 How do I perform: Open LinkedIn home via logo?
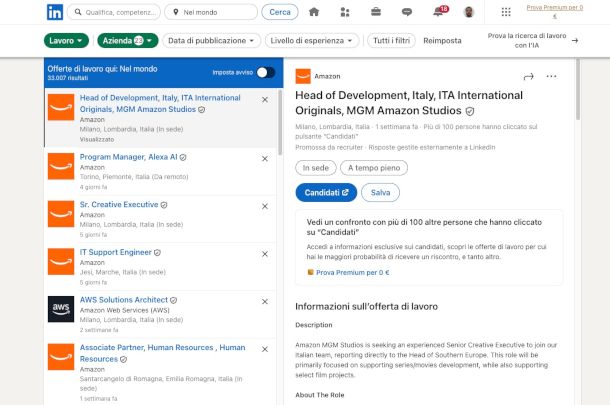coord(55,12)
